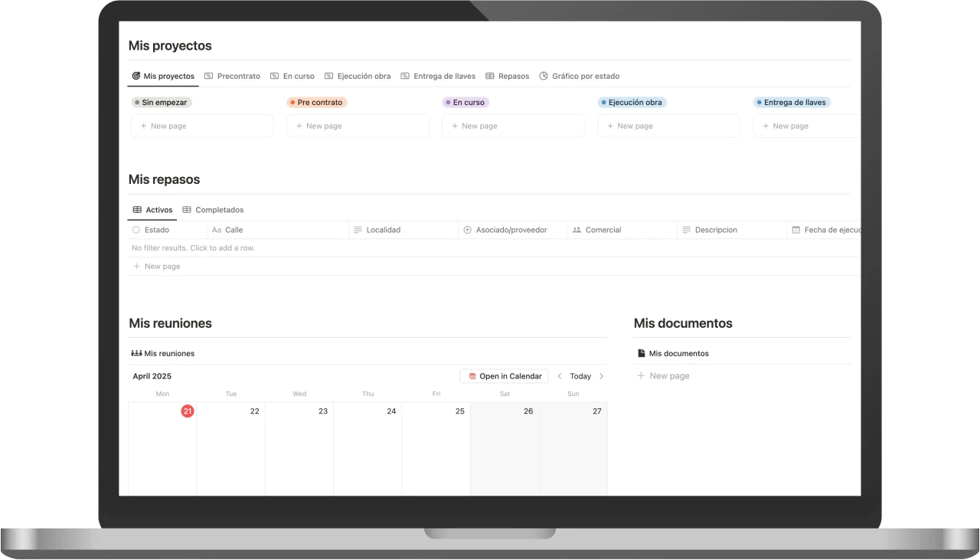This screenshot has width=980, height=560.
Task: Click the Comercial column header
Action: 622,230
